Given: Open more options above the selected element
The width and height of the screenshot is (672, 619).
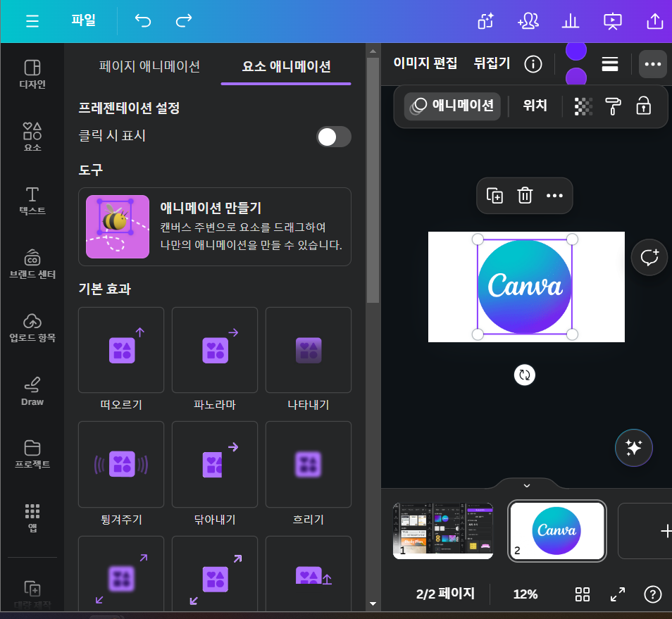Looking at the screenshot, I should (x=554, y=196).
